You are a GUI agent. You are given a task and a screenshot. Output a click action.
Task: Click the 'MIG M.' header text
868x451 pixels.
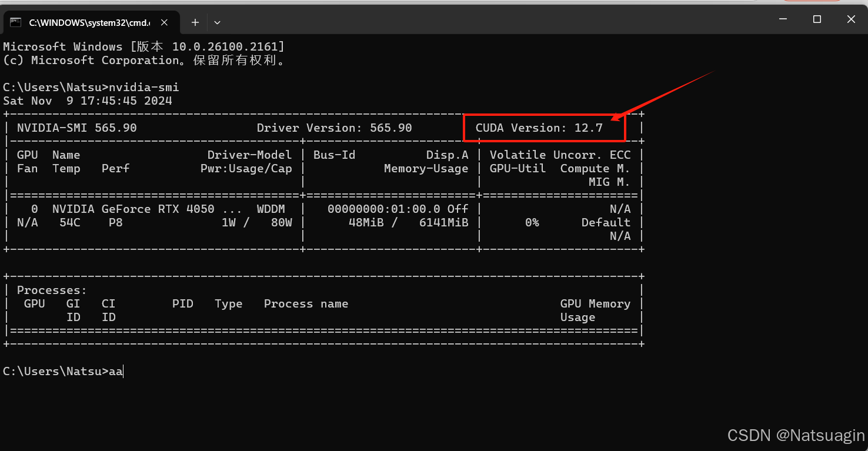610,182
